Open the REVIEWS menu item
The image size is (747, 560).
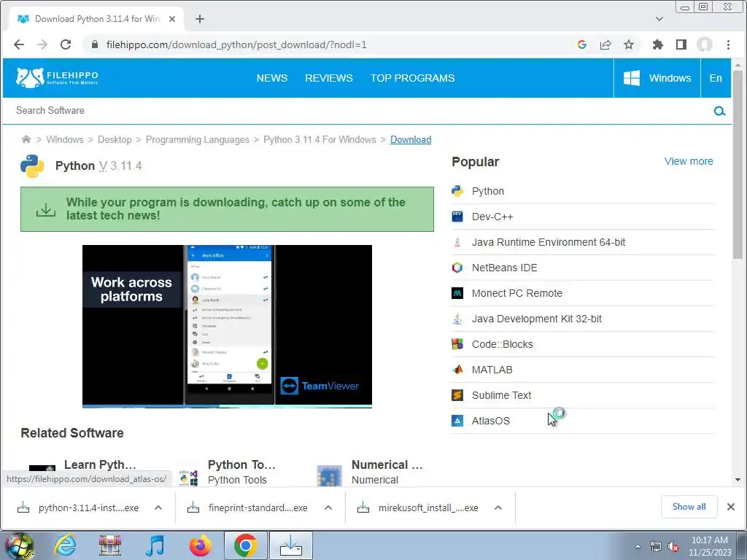(x=329, y=78)
